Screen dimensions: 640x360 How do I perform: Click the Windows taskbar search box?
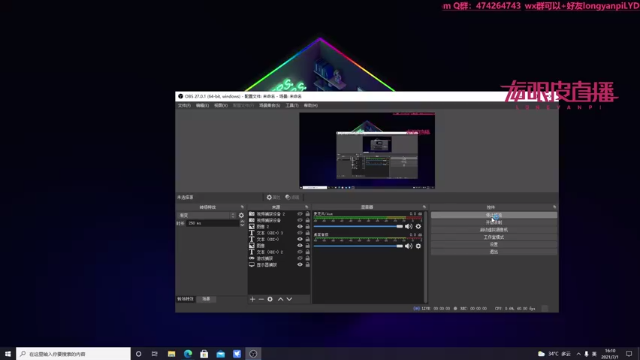click(73, 354)
